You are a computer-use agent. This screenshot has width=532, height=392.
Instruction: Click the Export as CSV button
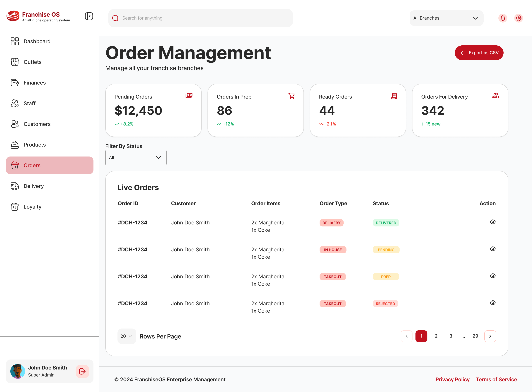click(479, 53)
